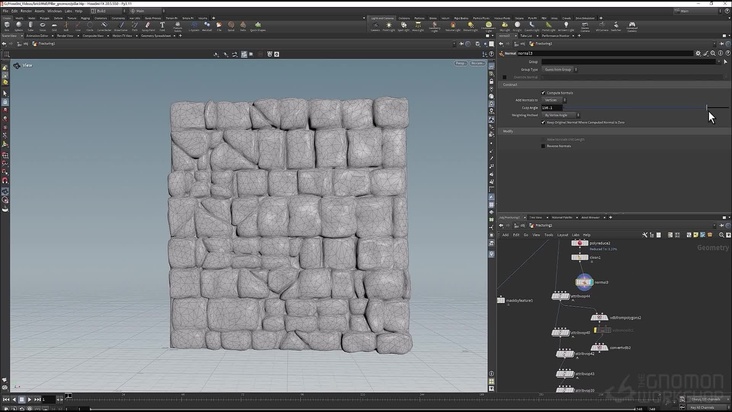
Task: Click the network editor search icon
Action: (x=721, y=235)
